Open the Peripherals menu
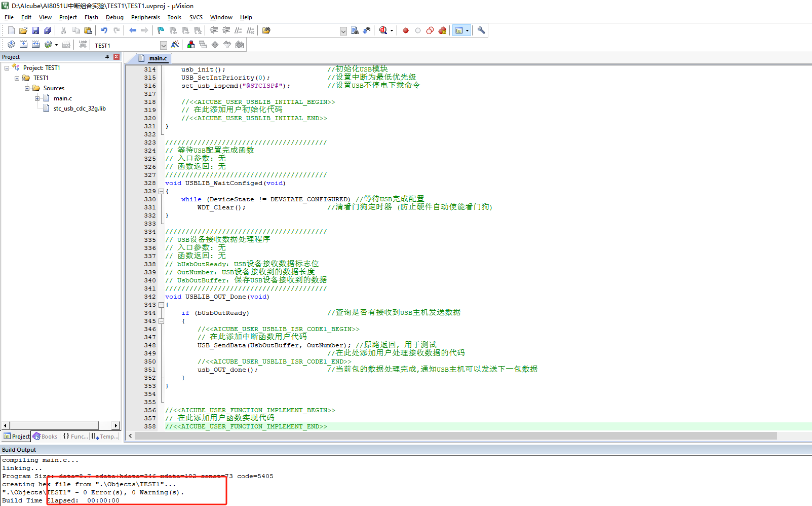The height and width of the screenshot is (506, 812). [145, 17]
